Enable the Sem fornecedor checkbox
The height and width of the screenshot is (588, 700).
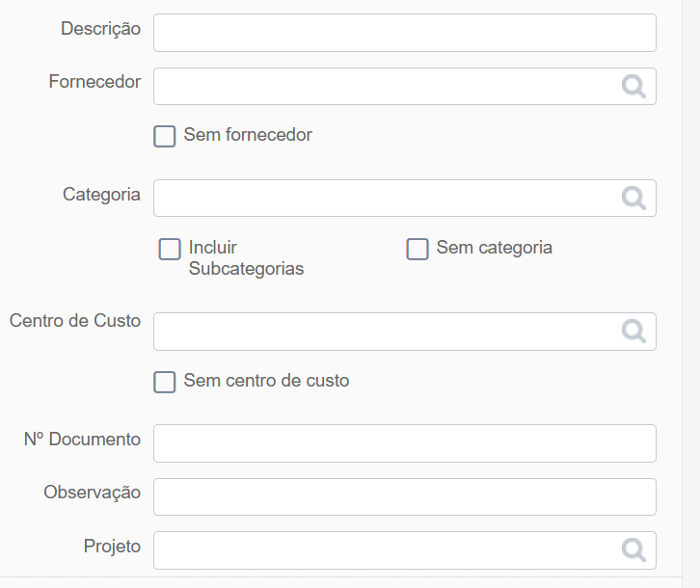164,136
